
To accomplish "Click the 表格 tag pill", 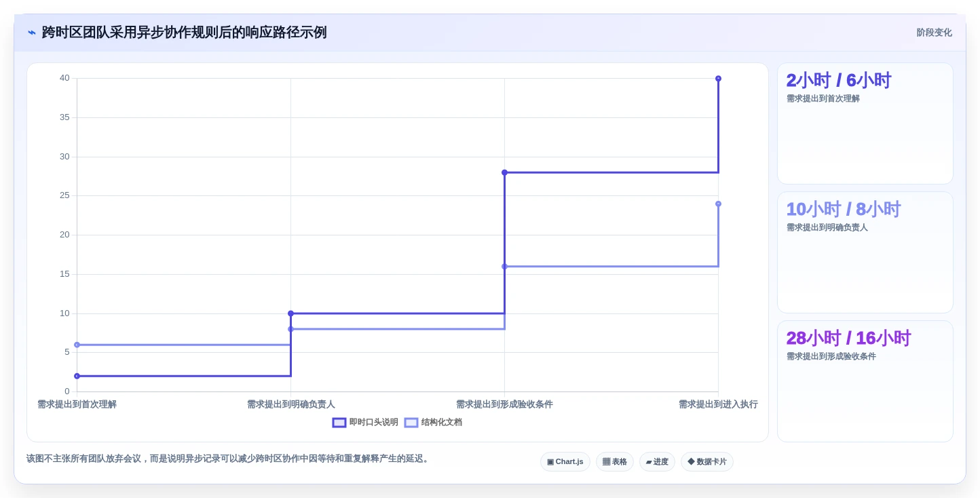I will [615, 461].
